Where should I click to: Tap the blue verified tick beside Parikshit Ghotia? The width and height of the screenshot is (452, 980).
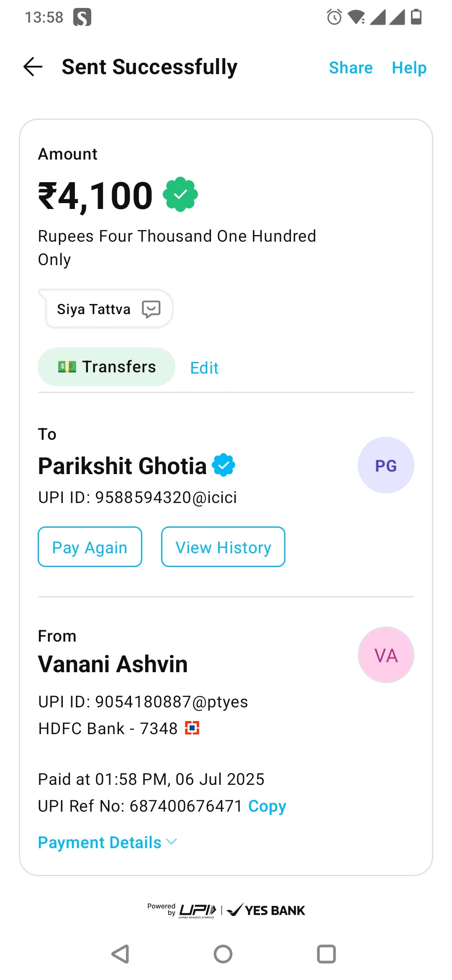coord(224,465)
